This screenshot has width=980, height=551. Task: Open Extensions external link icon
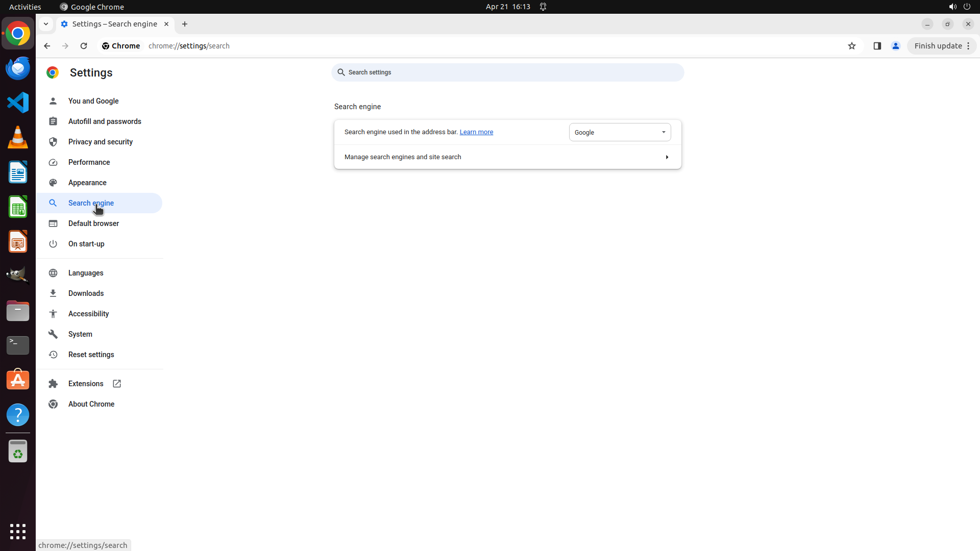click(x=117, y=384)
